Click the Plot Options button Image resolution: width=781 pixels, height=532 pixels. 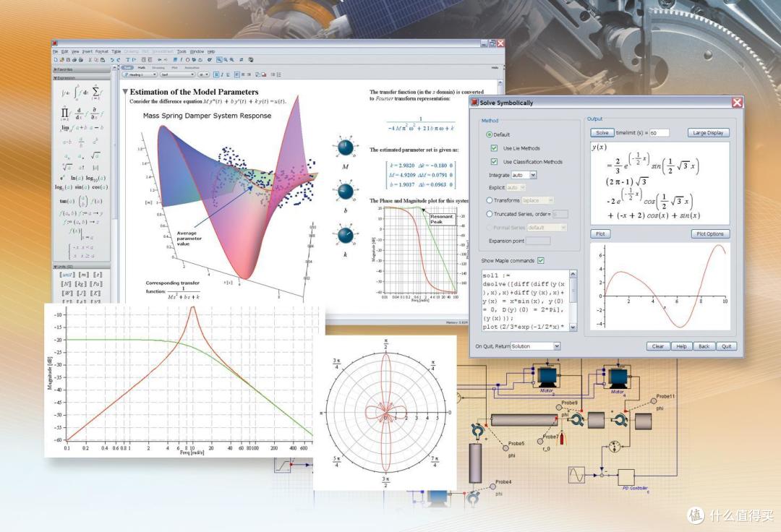(710, 233)
